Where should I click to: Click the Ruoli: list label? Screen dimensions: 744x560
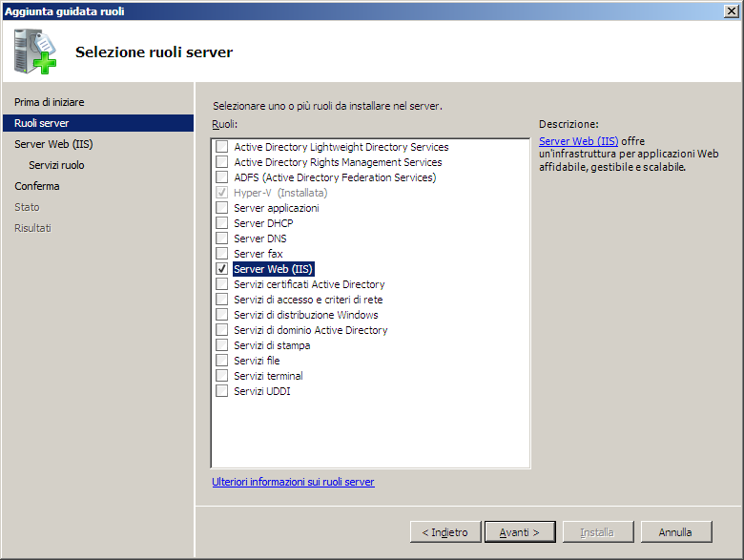(224, 124)
